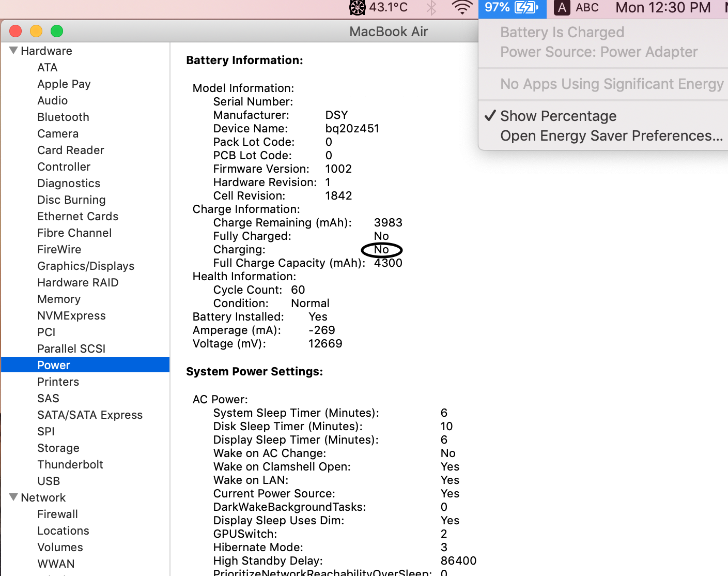This screenshot has height=576, width=728.
Task: Open Energy Saver Preferences
Action: [x=612, y=135]
